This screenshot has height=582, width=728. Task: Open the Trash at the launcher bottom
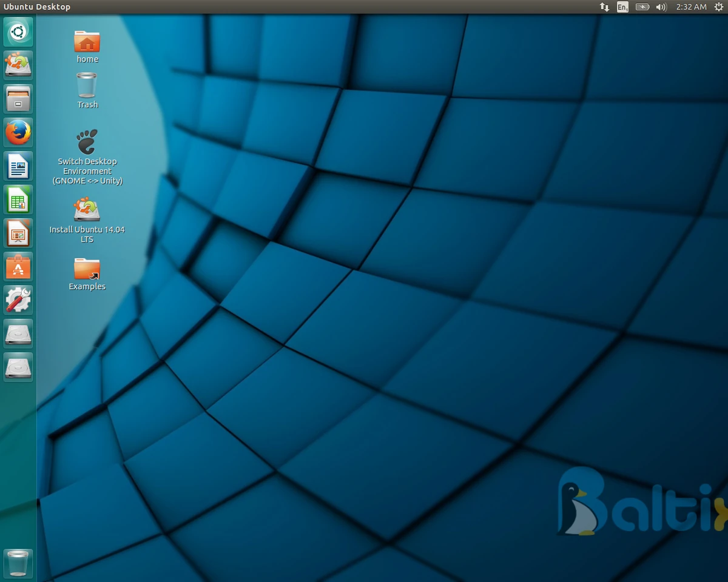point(18,563)
